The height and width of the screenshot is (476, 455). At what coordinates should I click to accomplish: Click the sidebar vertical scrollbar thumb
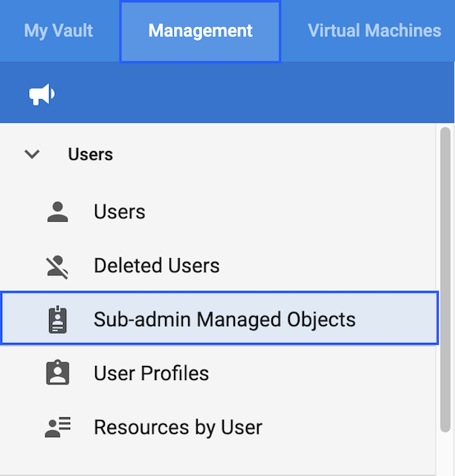coord(445,279)
